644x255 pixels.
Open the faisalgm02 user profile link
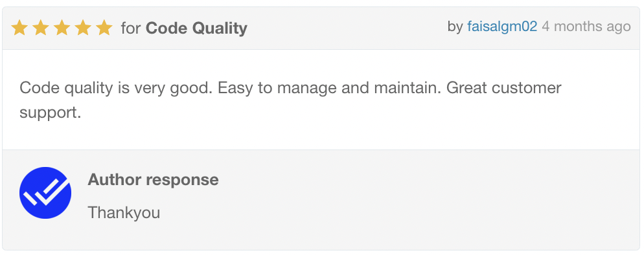click(x=502, y=27)
